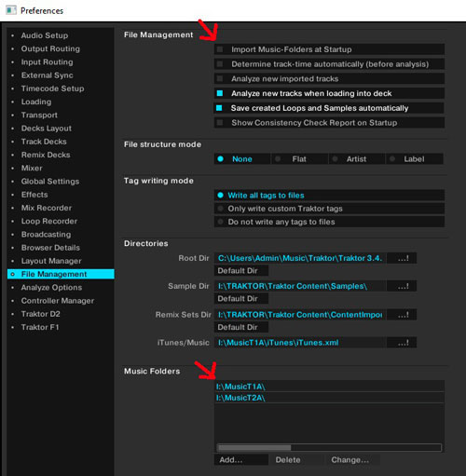Enable Analyze new imported tracks checkbox
The height and width of the screenshot is (476, 466).
coord(220,78)
